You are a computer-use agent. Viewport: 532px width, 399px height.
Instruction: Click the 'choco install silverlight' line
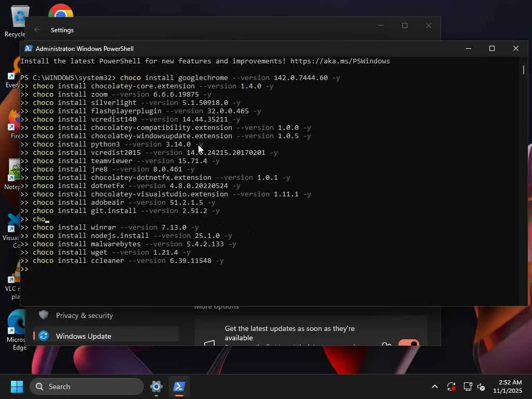click(x=137, y=102)
